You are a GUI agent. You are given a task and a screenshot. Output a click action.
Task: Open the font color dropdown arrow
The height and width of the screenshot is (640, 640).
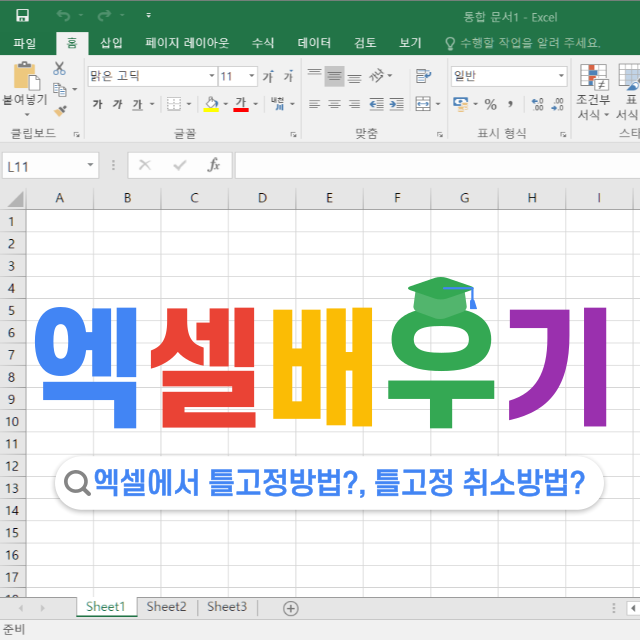tap(256, 104)
